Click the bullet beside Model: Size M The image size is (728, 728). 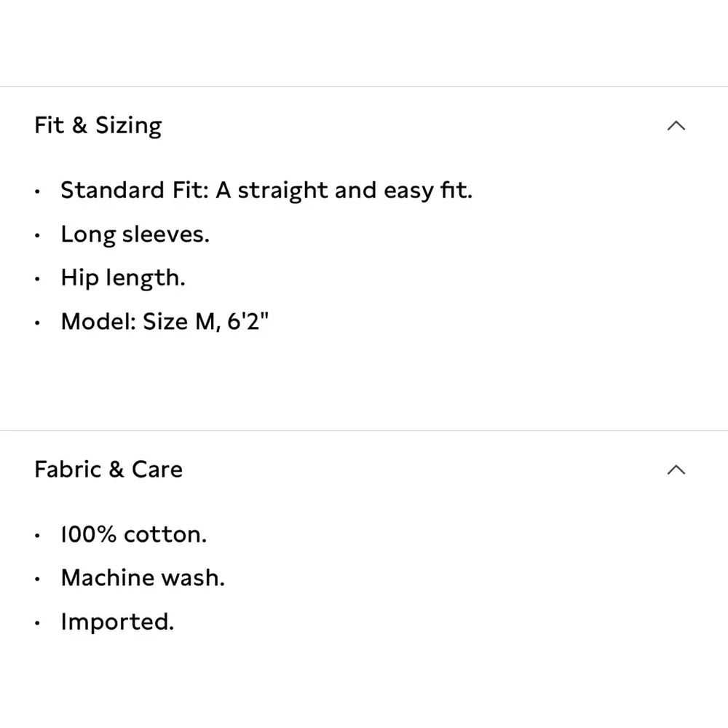[37, 323]
